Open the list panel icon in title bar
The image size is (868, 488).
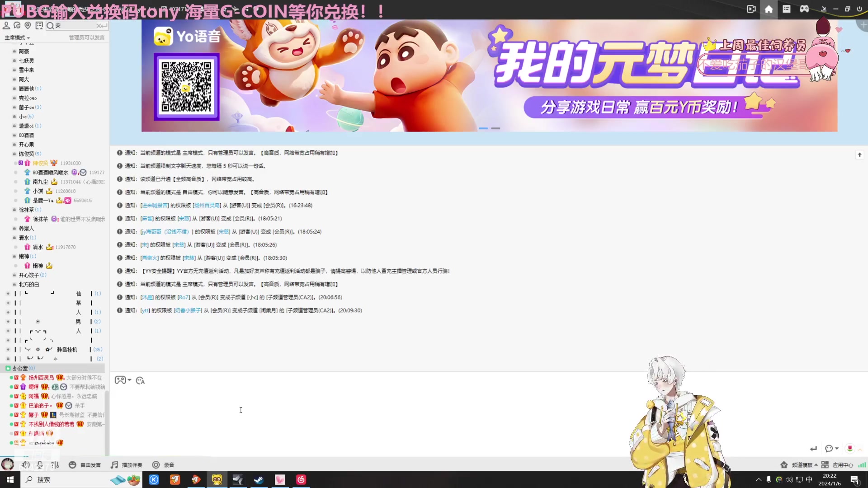tap(787, 9)
